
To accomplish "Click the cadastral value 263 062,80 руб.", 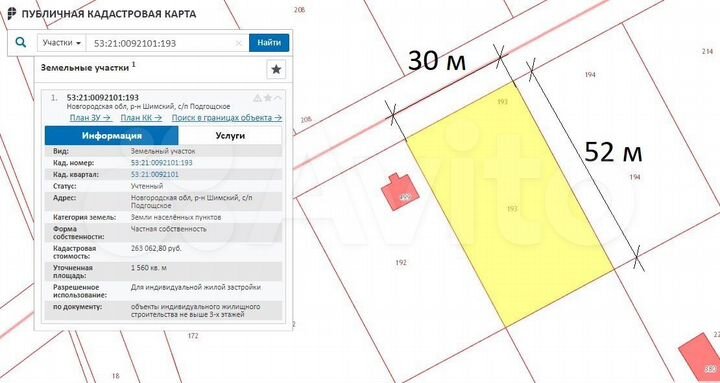I will tap(156, 248).
